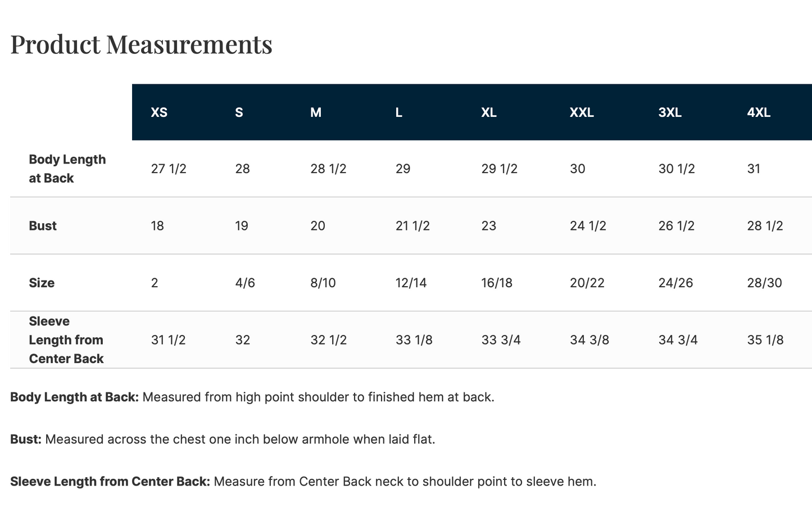Click body length 27 1/2 for XS
The width and height of the screenshot is (812, 512).
pyautogui.click(x=169, y=169)
